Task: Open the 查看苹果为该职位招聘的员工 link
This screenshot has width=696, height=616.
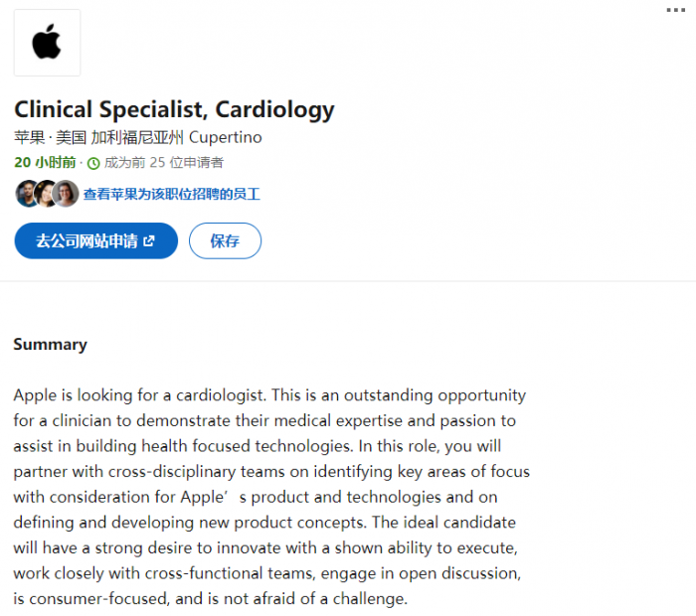Action: click(171, 194)
